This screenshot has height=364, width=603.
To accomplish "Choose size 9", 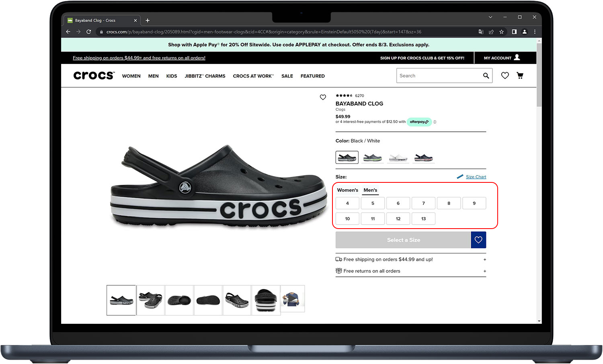I will 474,203.
